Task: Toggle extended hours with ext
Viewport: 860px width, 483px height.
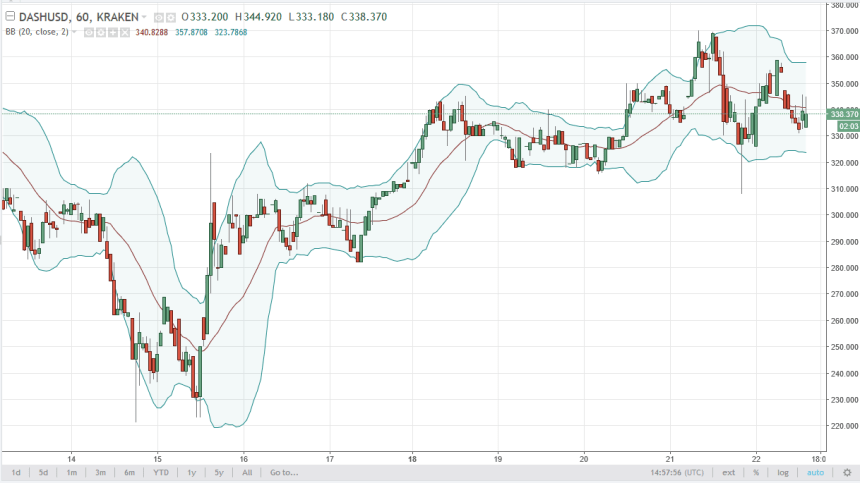Action: point(729,472)
